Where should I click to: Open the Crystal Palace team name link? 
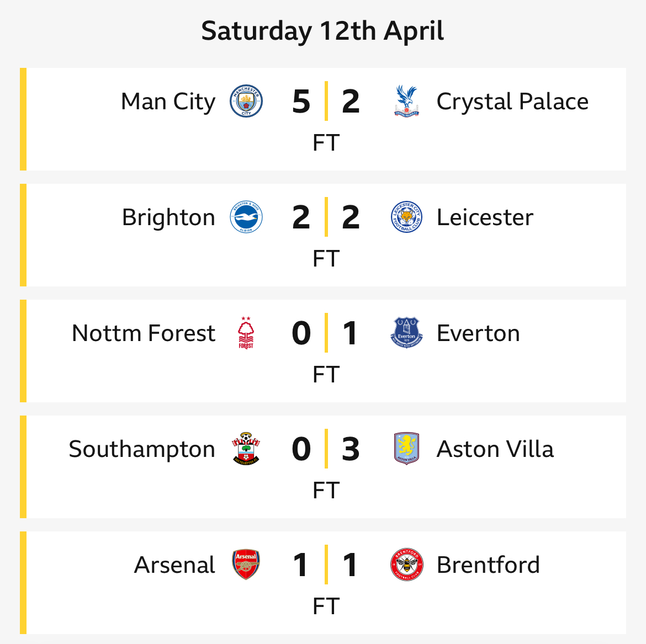512,102
